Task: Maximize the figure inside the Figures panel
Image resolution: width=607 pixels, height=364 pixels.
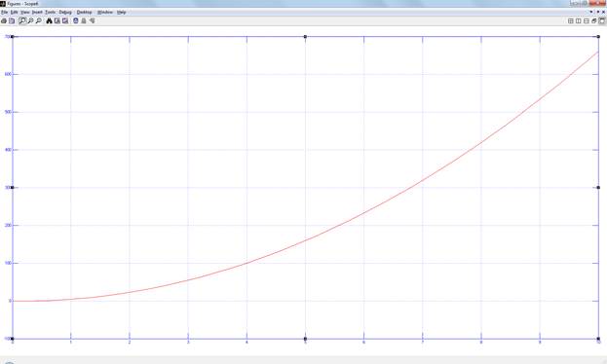Action: coord(602,20)
